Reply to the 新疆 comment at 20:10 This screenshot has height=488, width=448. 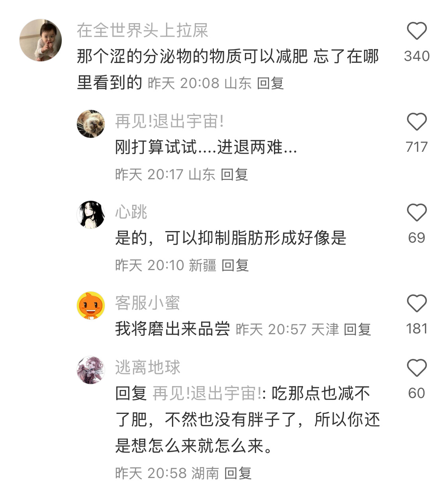[x=235, y=265]
